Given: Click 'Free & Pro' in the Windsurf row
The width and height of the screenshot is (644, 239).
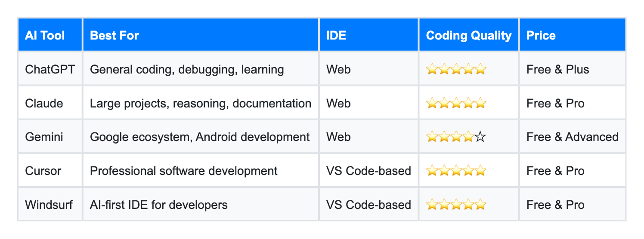Looking at the screenshot, I should pos(555,204).
